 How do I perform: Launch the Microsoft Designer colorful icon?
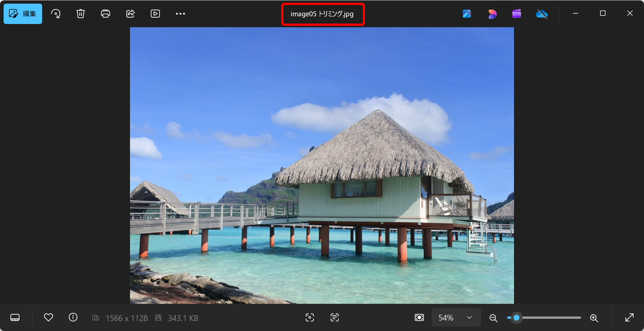coord(492,14)
